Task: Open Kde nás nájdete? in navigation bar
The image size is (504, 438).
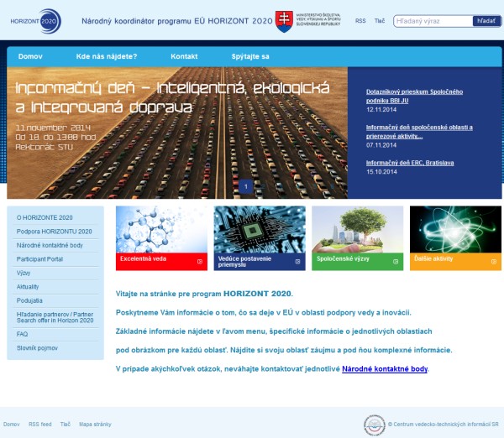Action: pos(107,56)
